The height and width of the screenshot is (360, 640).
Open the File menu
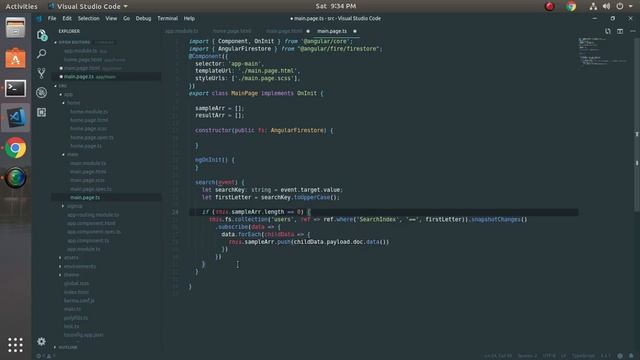click(x=52, y=18)
